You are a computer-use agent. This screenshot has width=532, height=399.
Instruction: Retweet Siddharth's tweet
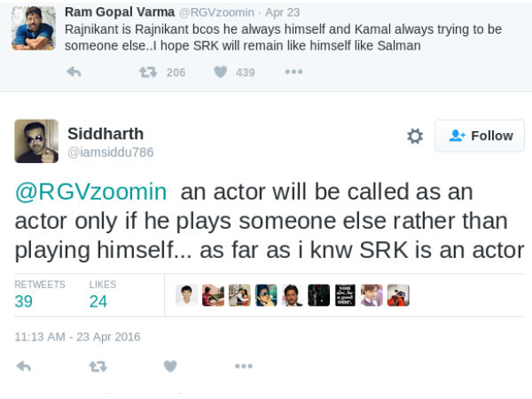(x=98, y=365)
